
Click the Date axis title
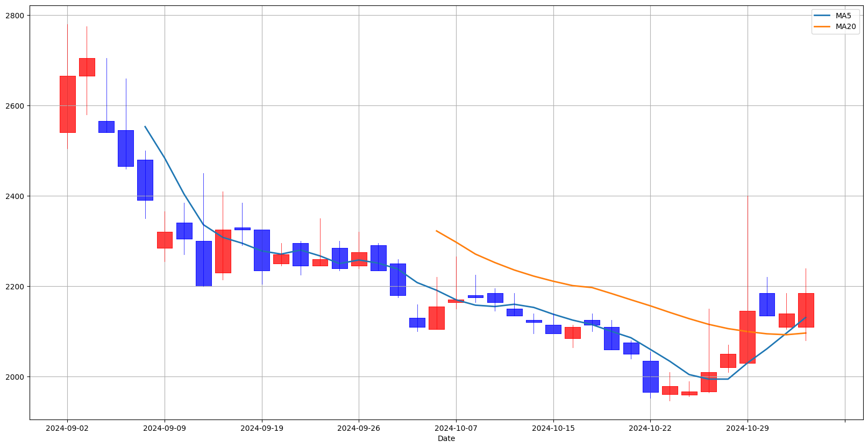click(x=446, y=438)
